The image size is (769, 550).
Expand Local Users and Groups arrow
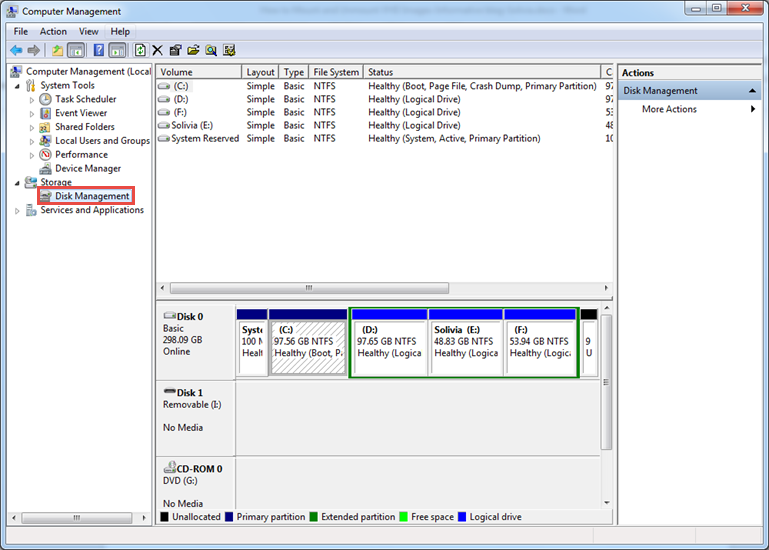[32, 141]
